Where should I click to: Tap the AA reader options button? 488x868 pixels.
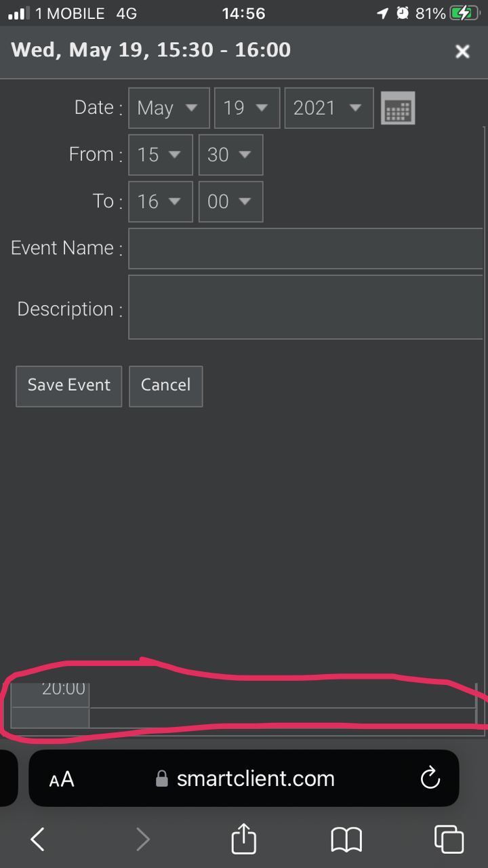[x=62, y=779]
